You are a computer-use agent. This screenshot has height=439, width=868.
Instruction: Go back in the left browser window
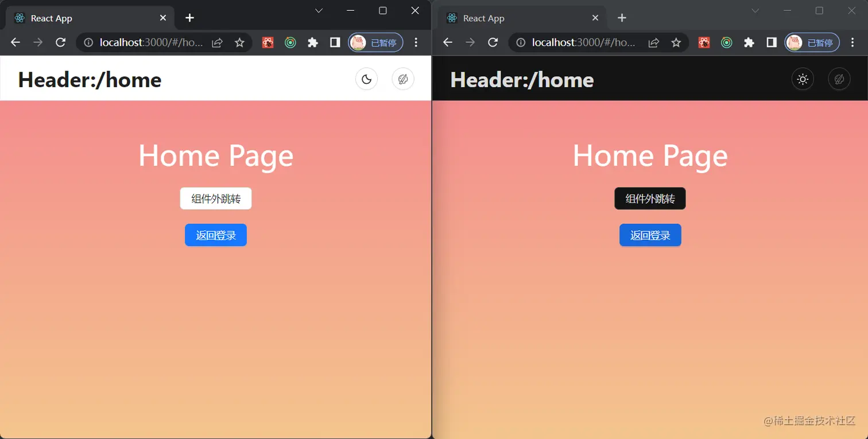pos(15,42)
